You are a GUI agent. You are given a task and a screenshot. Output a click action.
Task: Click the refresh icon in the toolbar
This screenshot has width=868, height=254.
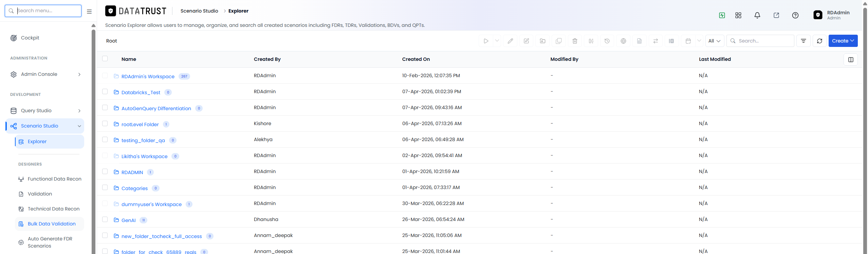(819, 41)
